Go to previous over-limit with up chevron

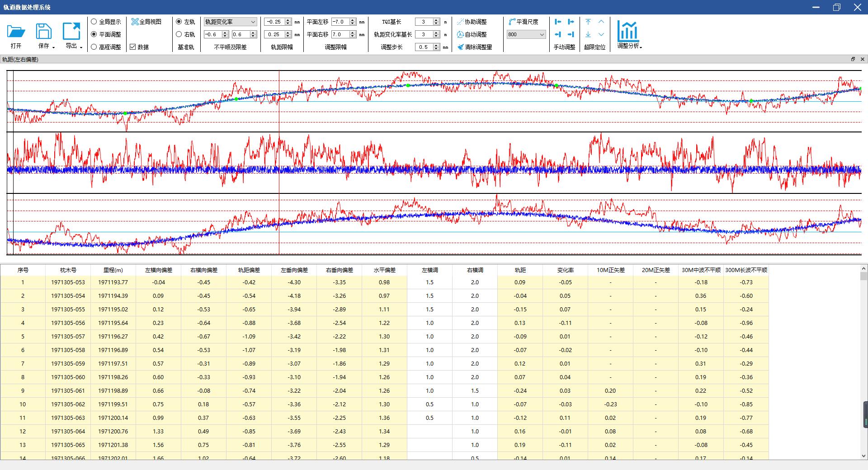601,22
